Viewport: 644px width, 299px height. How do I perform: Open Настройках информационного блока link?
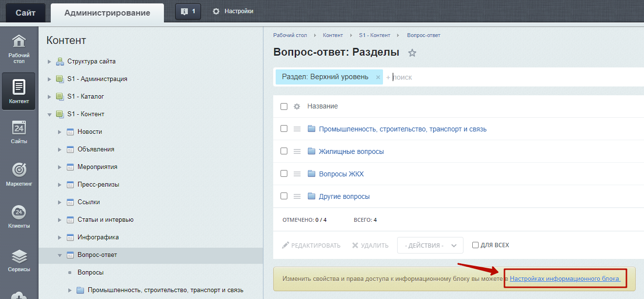tap(565, 279)
